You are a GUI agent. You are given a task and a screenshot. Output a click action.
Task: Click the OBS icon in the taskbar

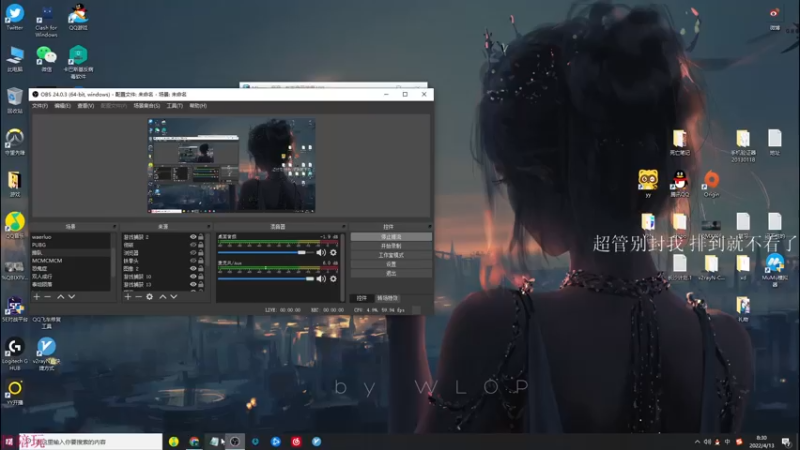[x=235, y=442]
